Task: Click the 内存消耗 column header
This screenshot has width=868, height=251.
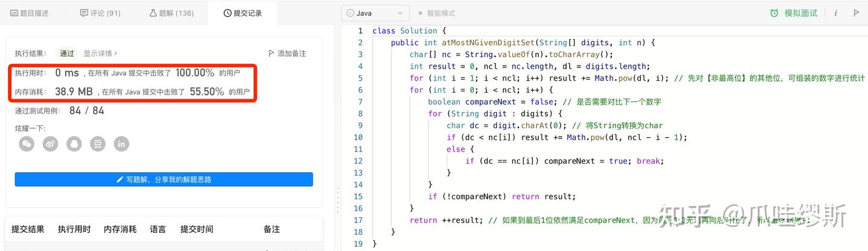Action: point(120,229)
